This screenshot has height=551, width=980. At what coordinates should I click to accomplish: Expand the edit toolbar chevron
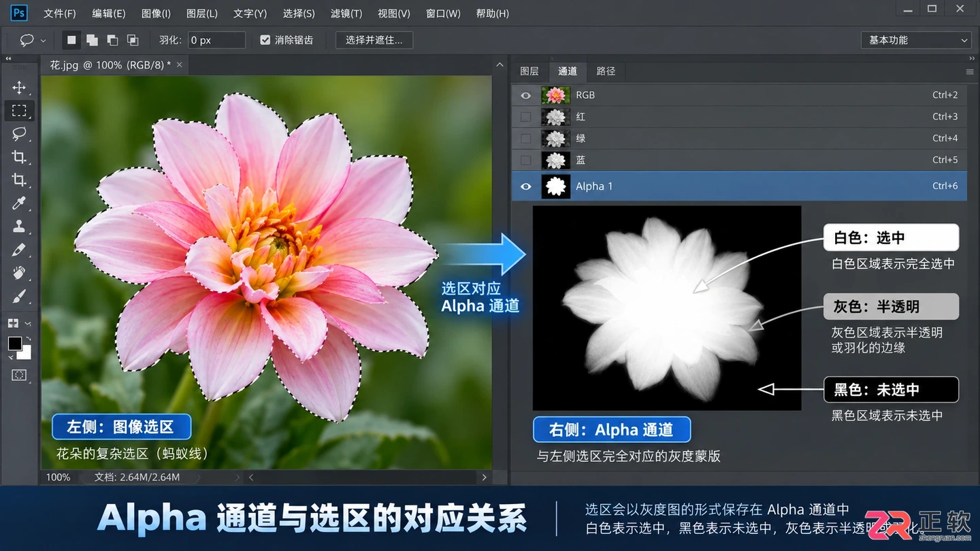click(x=28, y=324)
